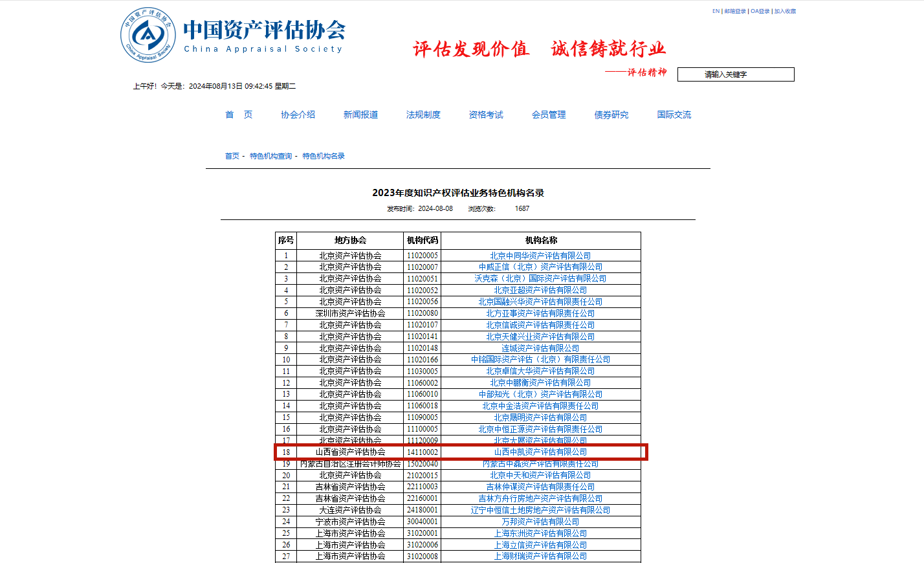Open 吉林方舟行房地产资产评估有限公司 link
The height and width of the screenshot is (563, 924).
540,498
